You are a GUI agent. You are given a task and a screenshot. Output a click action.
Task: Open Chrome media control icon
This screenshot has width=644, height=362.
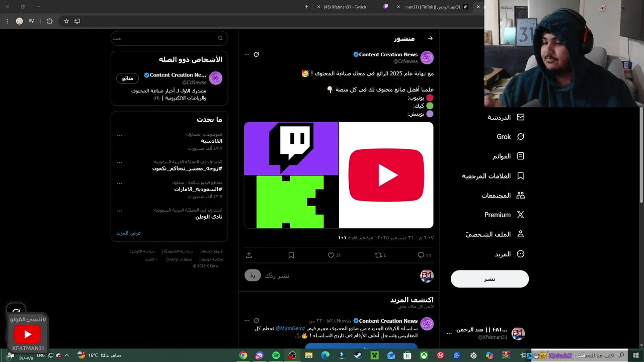[x=32, y=21]
